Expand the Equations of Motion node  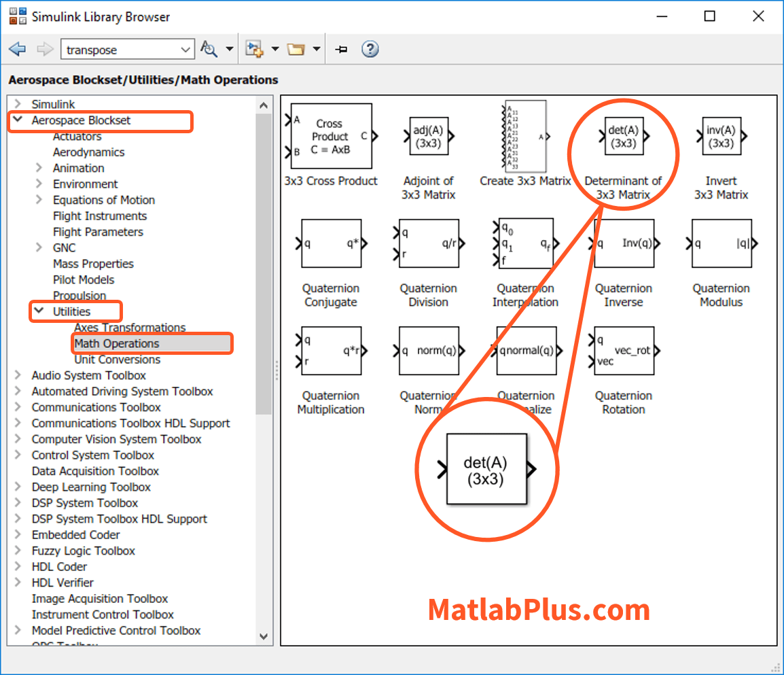39,200
